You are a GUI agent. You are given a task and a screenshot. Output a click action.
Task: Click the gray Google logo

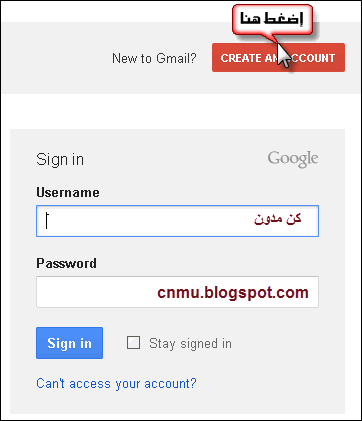click(x=293, y=159)
